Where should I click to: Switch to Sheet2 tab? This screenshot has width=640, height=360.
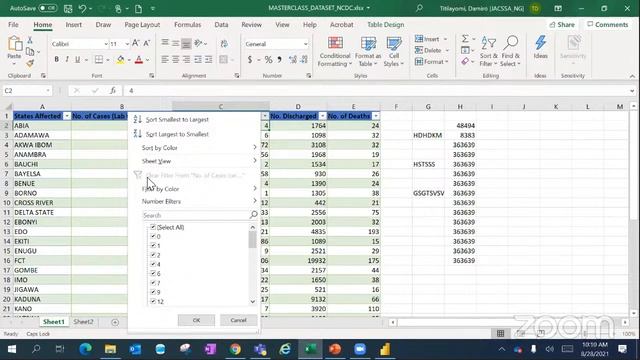[x=83, y=322]
